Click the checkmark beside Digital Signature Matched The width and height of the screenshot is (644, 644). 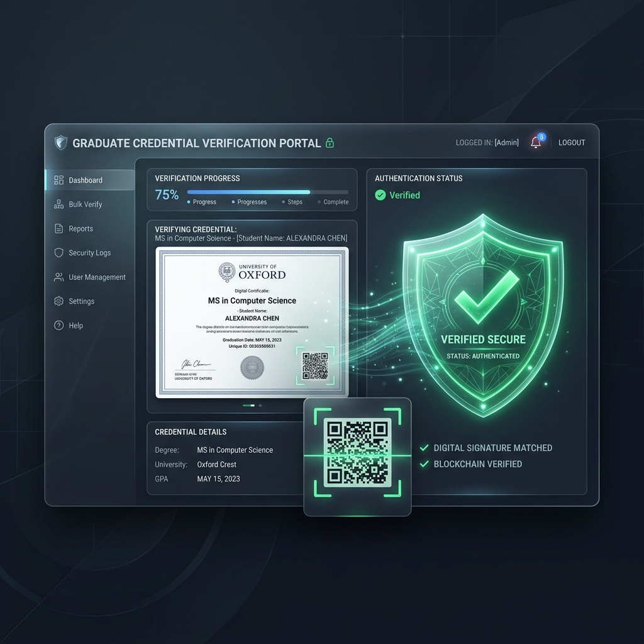click(x=425, y=448)
